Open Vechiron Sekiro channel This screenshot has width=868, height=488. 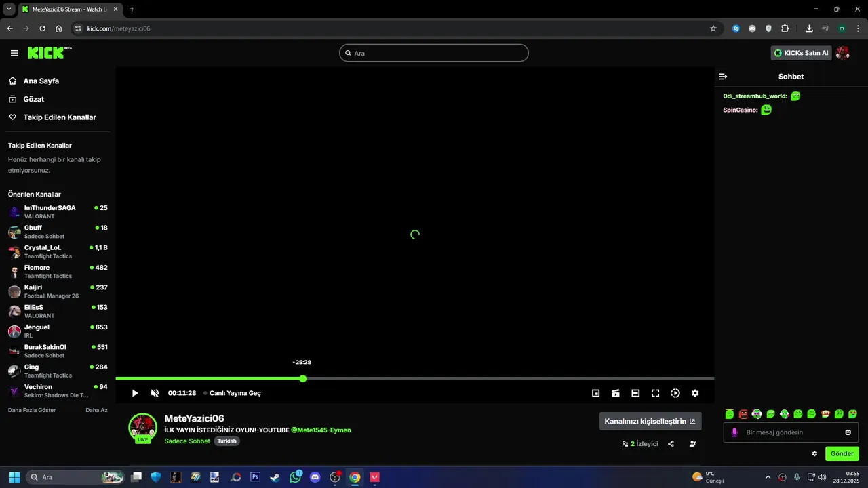(x=58, y=390)
